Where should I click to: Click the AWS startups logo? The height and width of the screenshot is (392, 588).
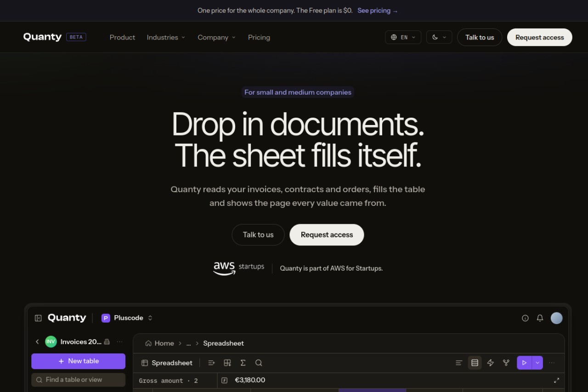click(x=238, y=268)
